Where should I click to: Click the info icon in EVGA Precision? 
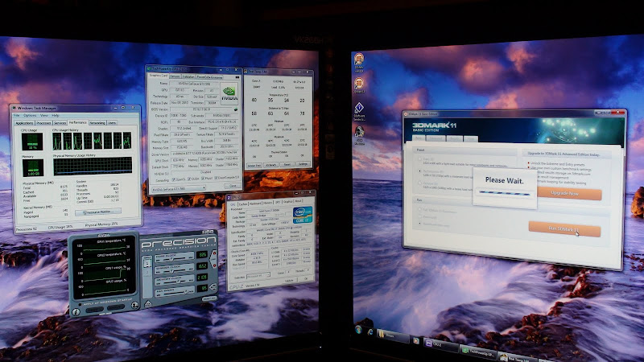pos(76,312)
